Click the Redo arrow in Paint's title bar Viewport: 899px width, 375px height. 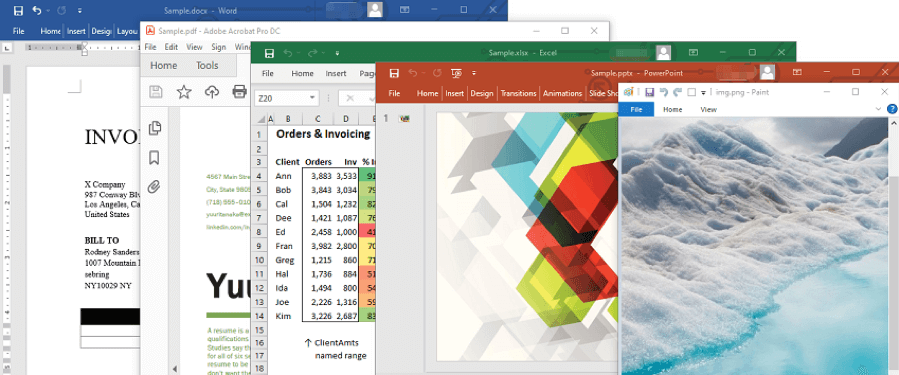(677, 92)
